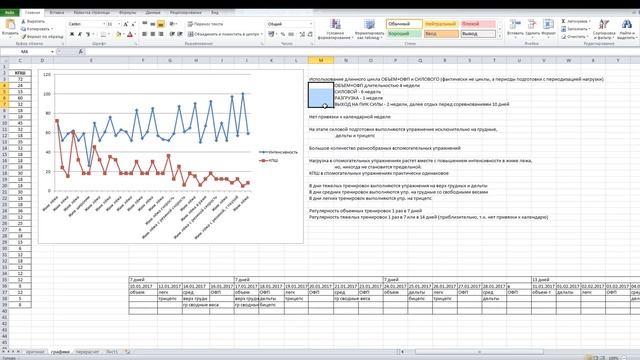Align cell text right

coord(161,34)
